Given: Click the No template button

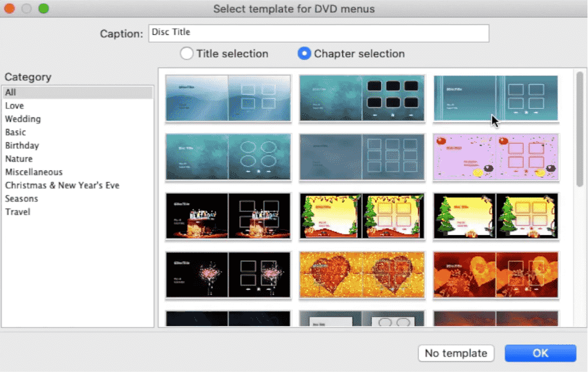Looking at the screenshot, I should pos(456,353).
